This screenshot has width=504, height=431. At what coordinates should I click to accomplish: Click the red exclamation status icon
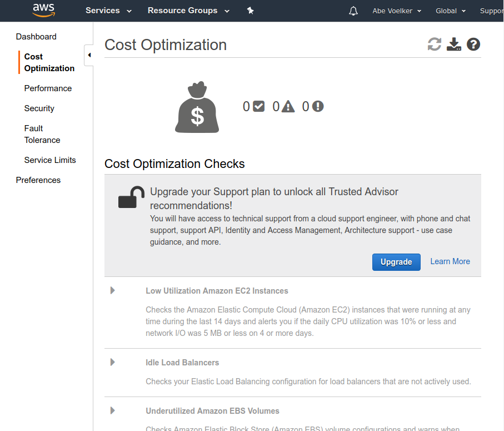point(318,106)
